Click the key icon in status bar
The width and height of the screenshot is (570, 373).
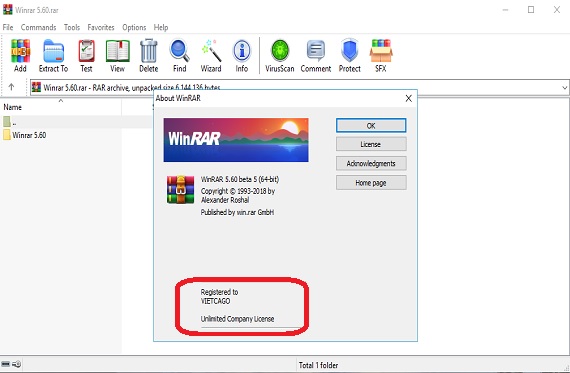click(17, 364)
